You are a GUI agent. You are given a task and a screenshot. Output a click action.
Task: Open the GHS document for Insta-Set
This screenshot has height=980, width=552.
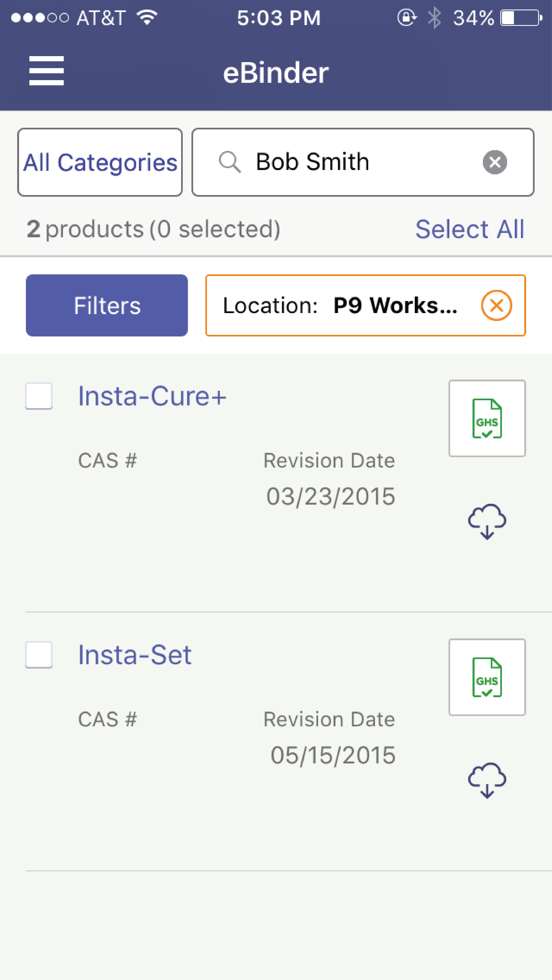pos(487,677)
